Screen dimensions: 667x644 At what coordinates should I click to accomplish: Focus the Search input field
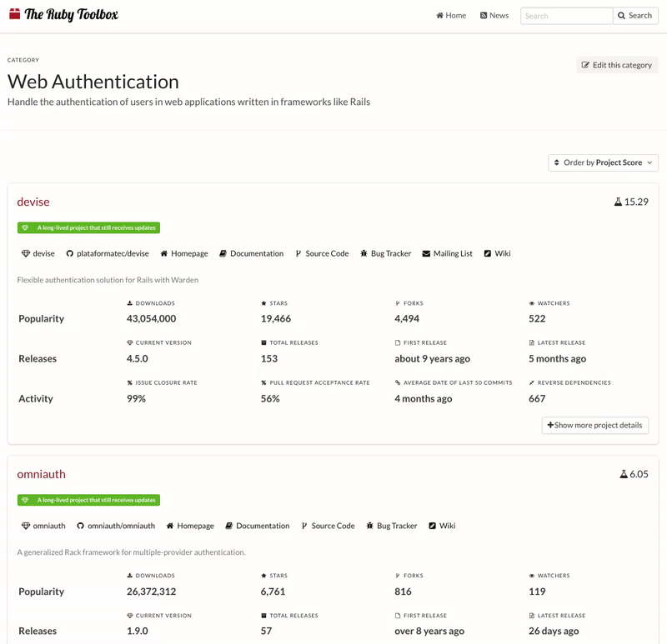[x=567, y=16]
